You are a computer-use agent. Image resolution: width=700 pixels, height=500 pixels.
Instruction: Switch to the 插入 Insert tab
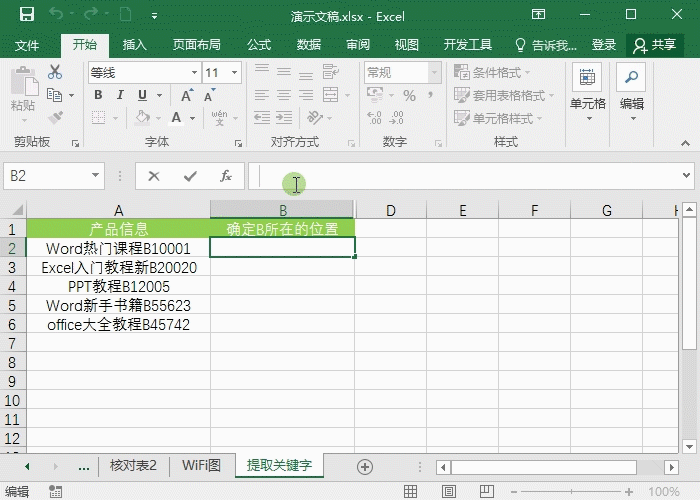click(134, 45)
